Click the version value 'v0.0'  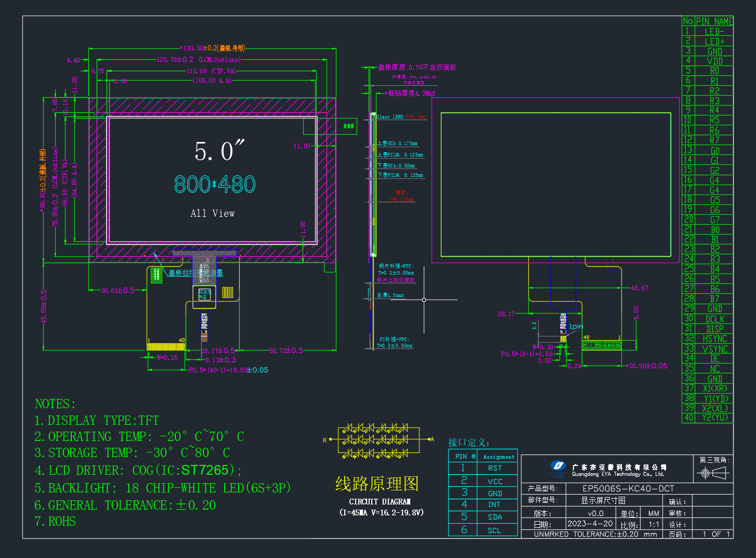coord(595,513)
